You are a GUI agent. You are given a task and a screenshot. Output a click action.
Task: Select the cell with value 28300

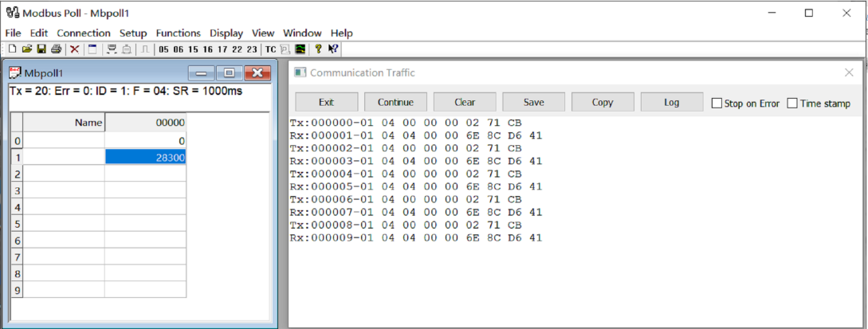tap(146, 158)
